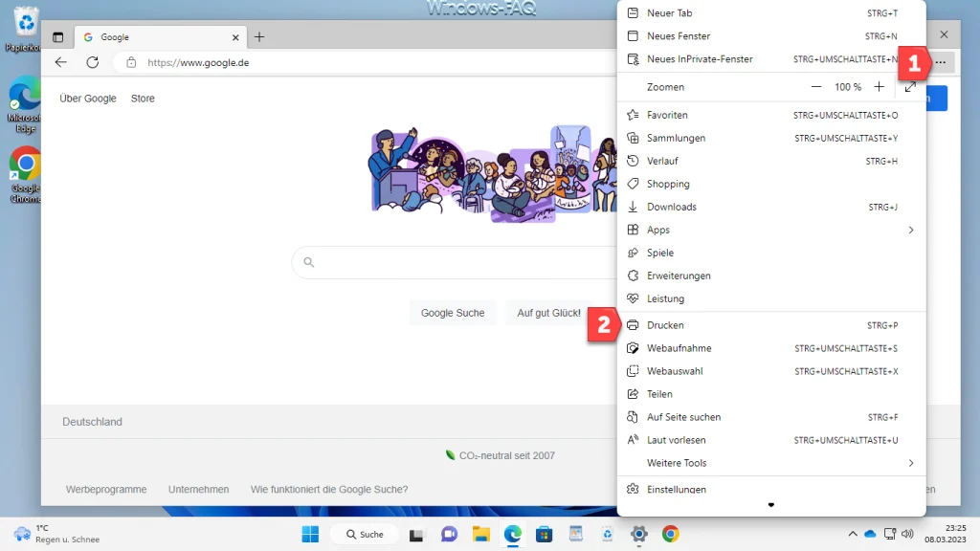Open Favoriten from the menu
This screenshot has width=980, height=551.
coord(771,115)
